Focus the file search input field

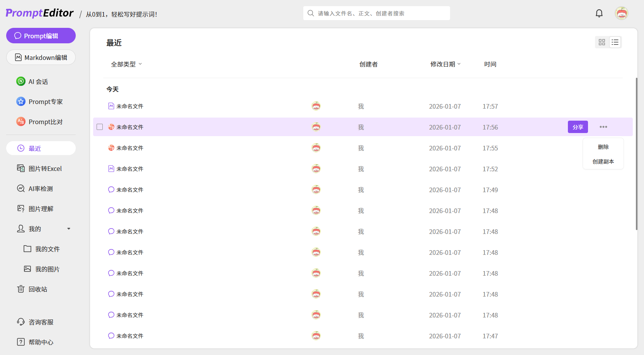click(x=381, y=14)
